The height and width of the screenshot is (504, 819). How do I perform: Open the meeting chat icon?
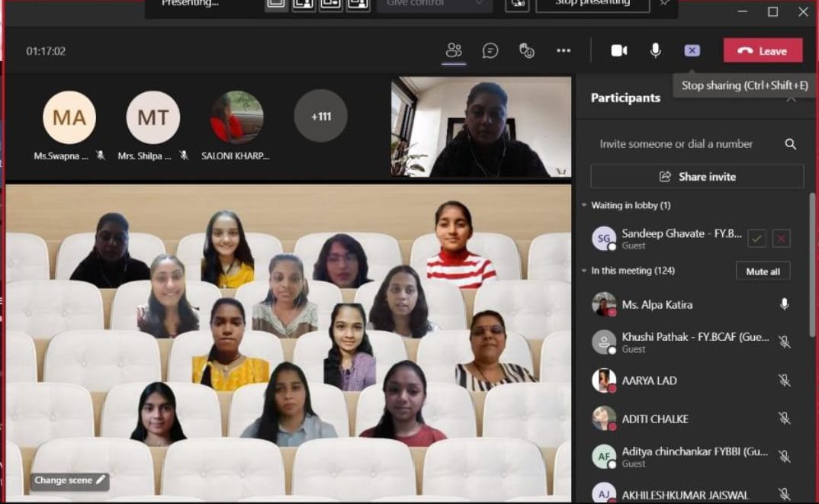point(490,50)
